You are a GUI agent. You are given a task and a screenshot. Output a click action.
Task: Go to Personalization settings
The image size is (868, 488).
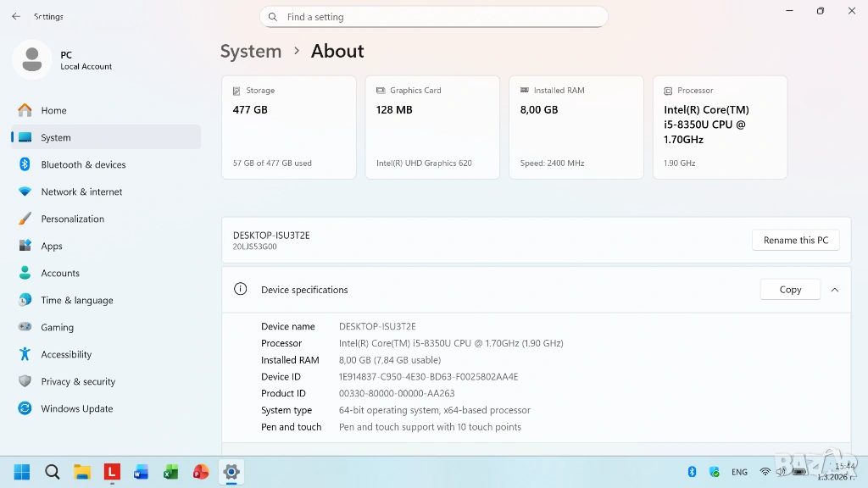(x=72, y=219)
